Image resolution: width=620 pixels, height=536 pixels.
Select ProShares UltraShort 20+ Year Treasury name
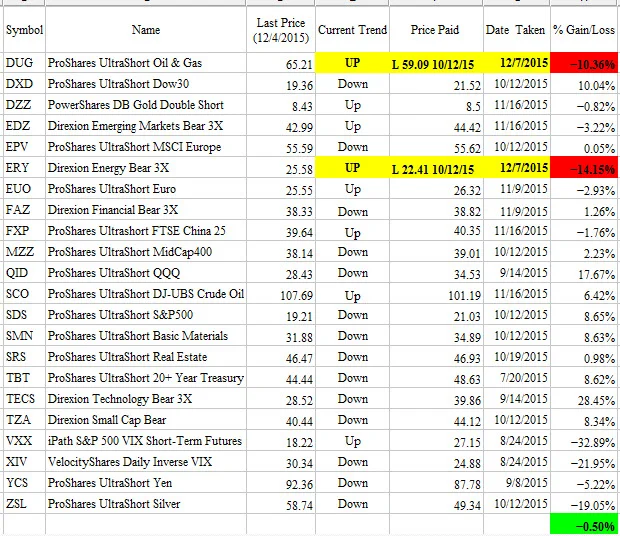click(146, 377)
